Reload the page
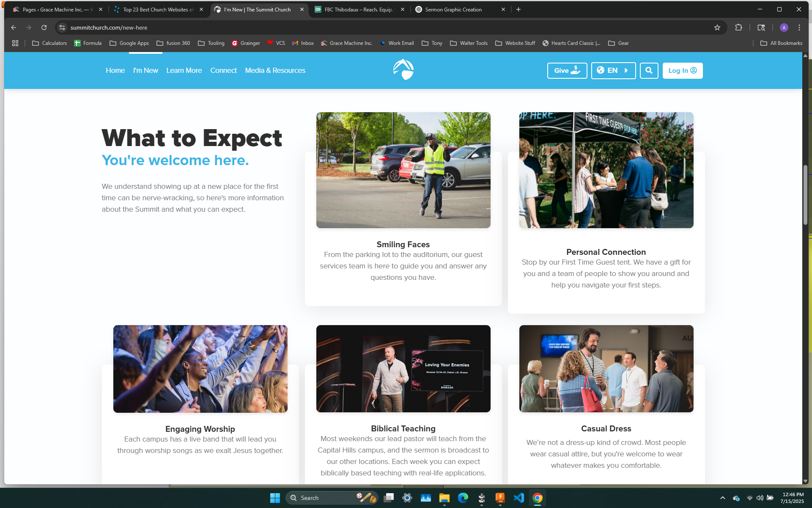This screenshot has width=812, height=508. (x=44, y=28)
